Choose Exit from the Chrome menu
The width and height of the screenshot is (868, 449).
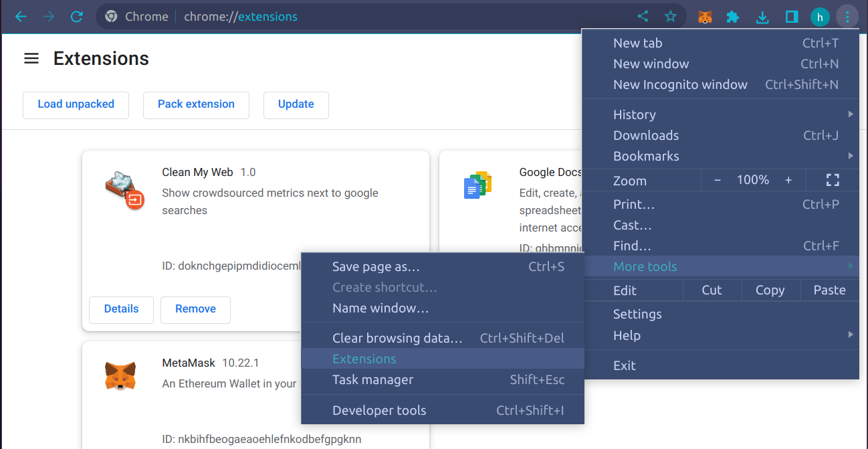[720, 365]
